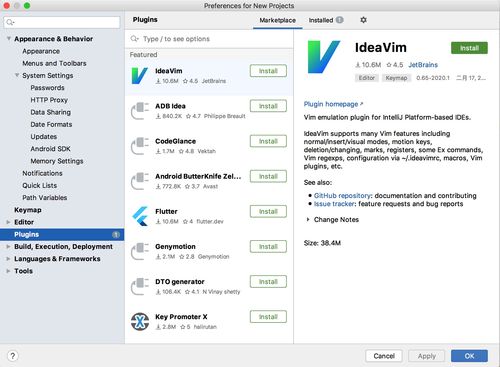Expand the Editor settings category

9,222
